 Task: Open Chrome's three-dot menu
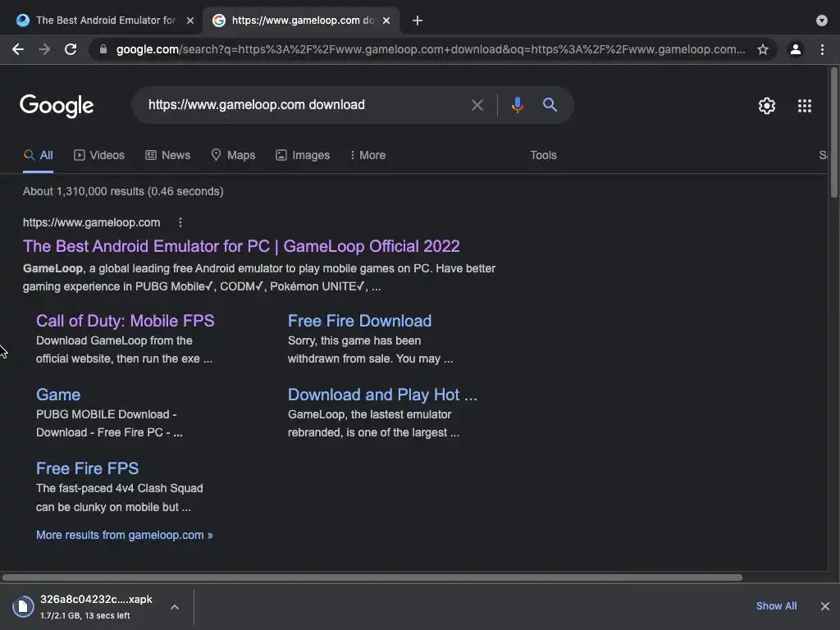822,49
